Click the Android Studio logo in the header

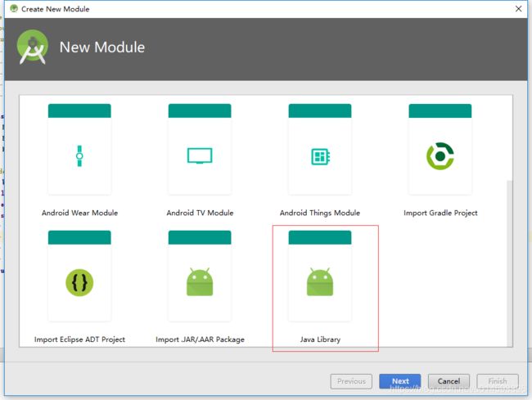point(33,47)
